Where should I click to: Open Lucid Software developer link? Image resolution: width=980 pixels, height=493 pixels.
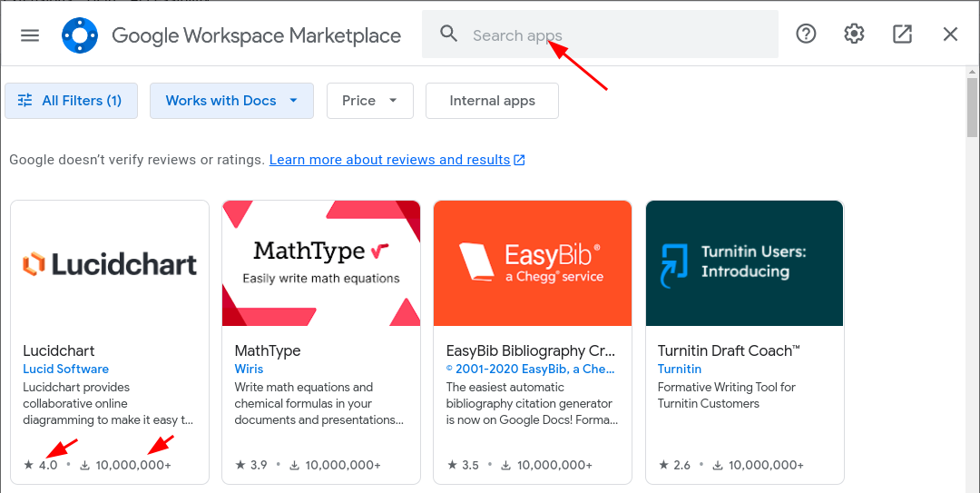[65, 370]
